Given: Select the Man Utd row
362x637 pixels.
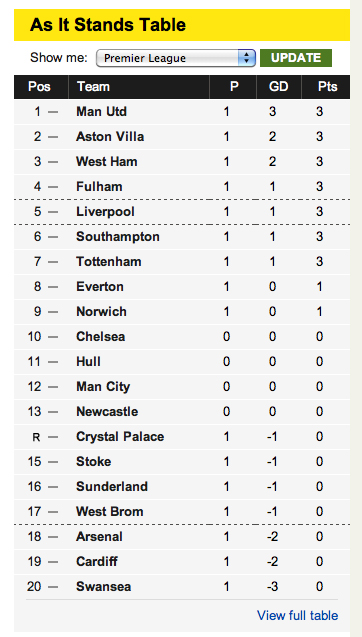Looking at the screenshot, I should point(182,112).
